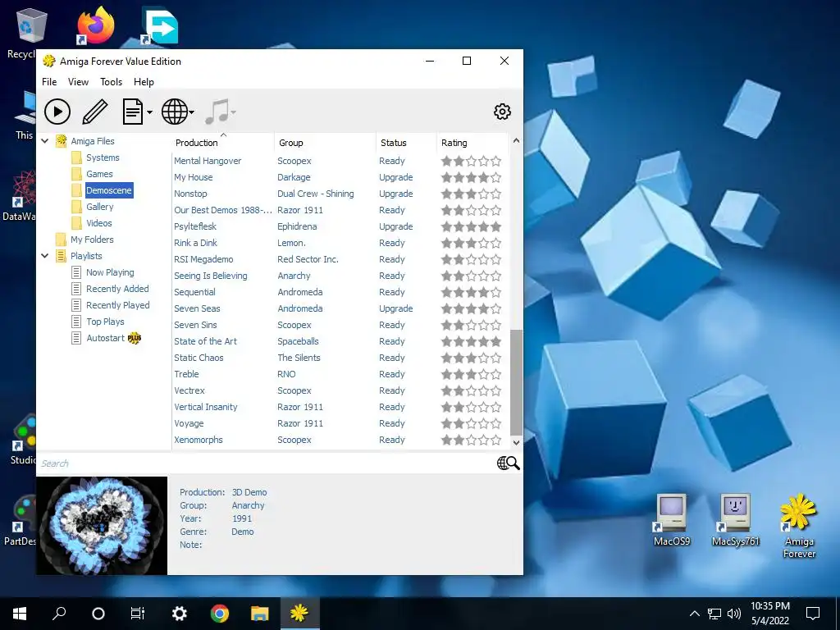Open Task View on the taskbar
840x630 pixels.
(x=138, y=614)
